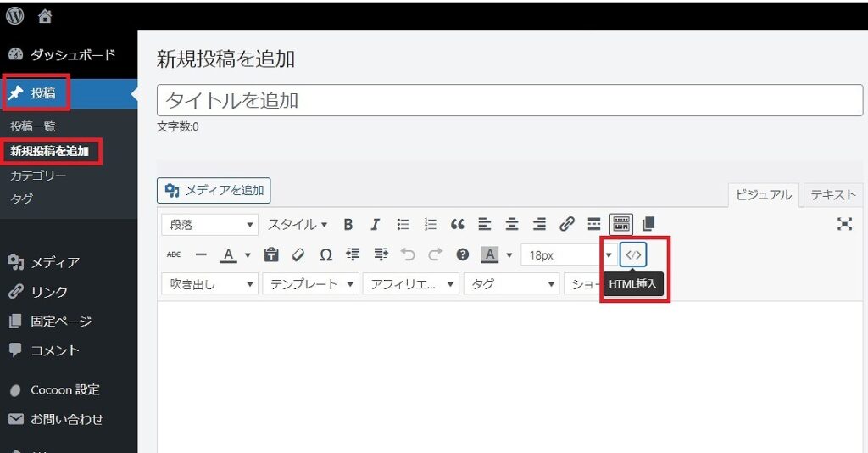Toggle the toolbar toggle (kitchen sink) button
The height and width of the screenshot is (453, 868).
pos(621,224)
